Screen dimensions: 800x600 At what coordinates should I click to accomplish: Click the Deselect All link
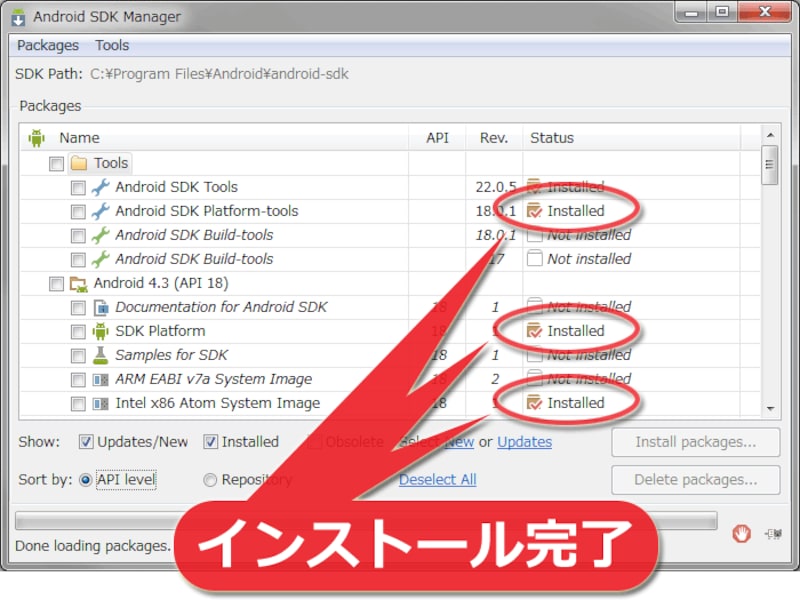click(437, 480)
